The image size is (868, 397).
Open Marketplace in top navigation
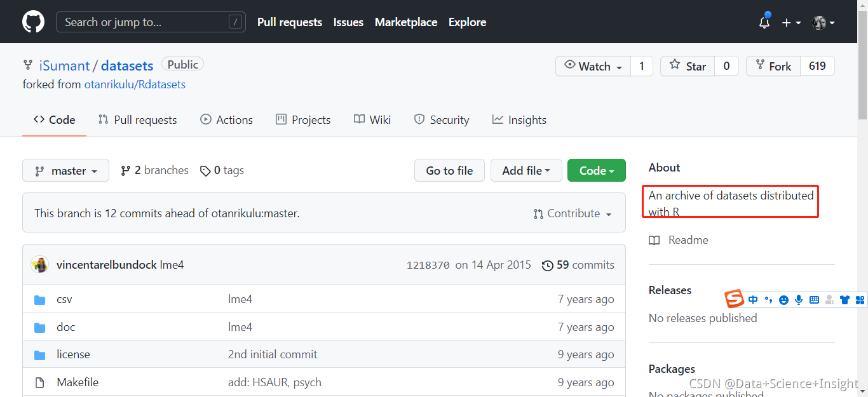point(406,22)
